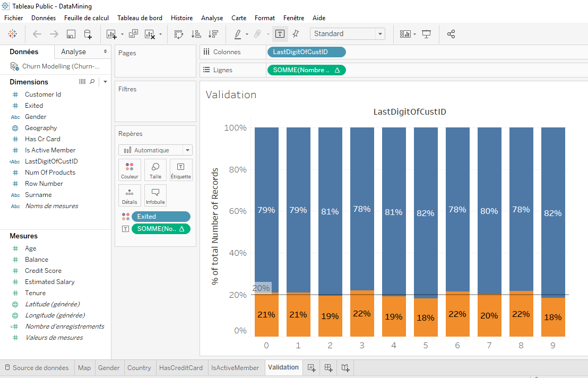Click the Détails mark icon
Viewport: 588px width, 378px height.
click(129, 195)
